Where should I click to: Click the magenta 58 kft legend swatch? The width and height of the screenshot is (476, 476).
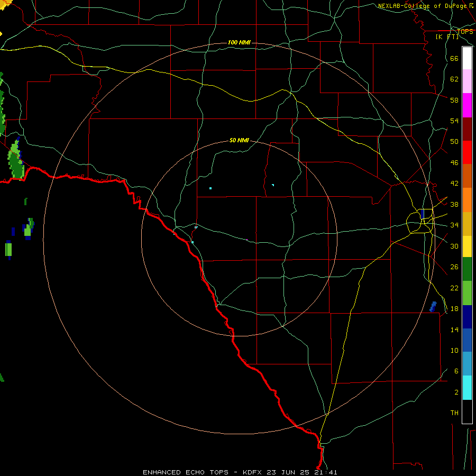coord(467,105)
